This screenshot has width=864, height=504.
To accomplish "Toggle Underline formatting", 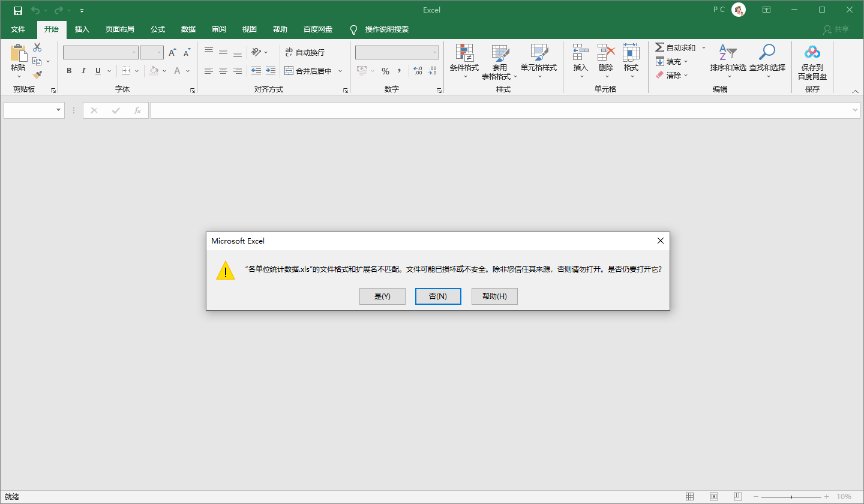I will point(98,71).
